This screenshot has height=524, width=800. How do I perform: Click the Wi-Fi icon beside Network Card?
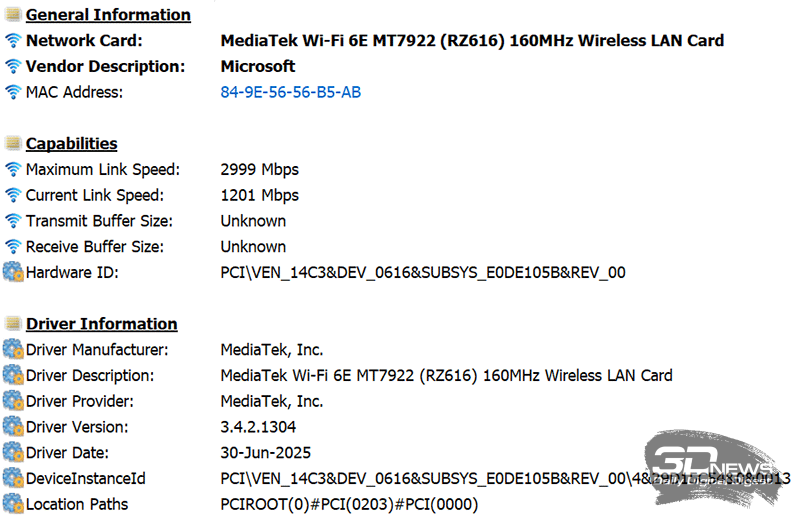pos(13,41)
